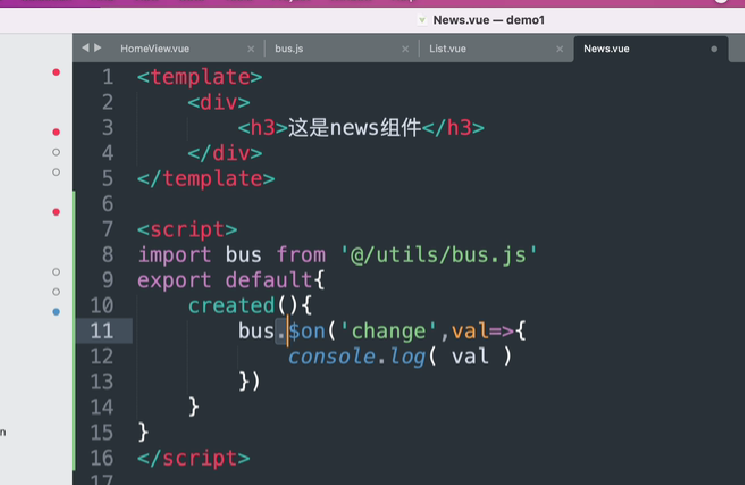Screen dimensions: 745x485
Task: Click the created() method name
Action: click(231, 305)
